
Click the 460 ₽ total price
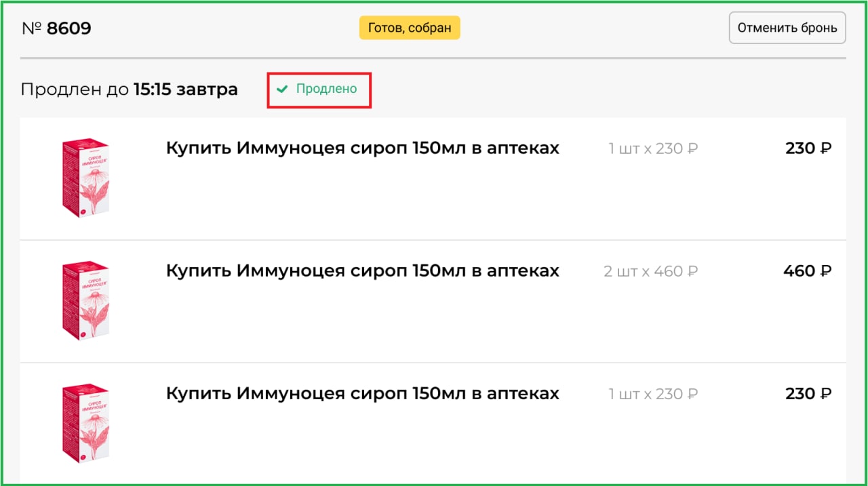[807, 271]
